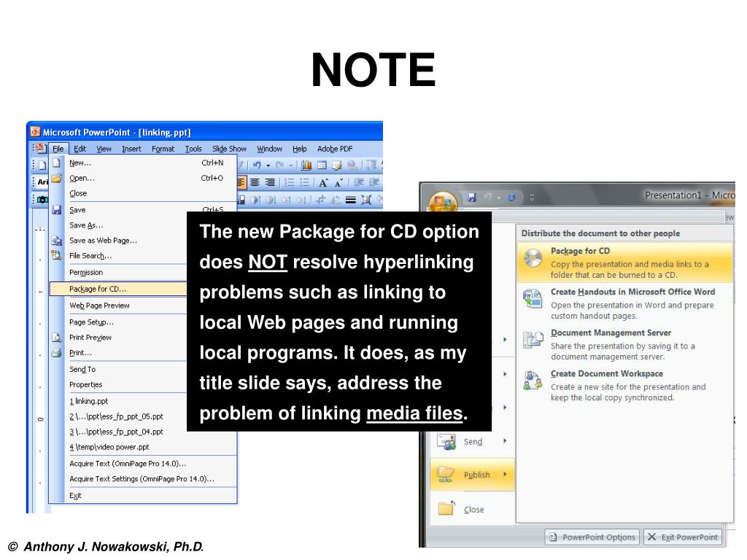Click Save icon in Quick Access Toolbar

pos(472,197)
